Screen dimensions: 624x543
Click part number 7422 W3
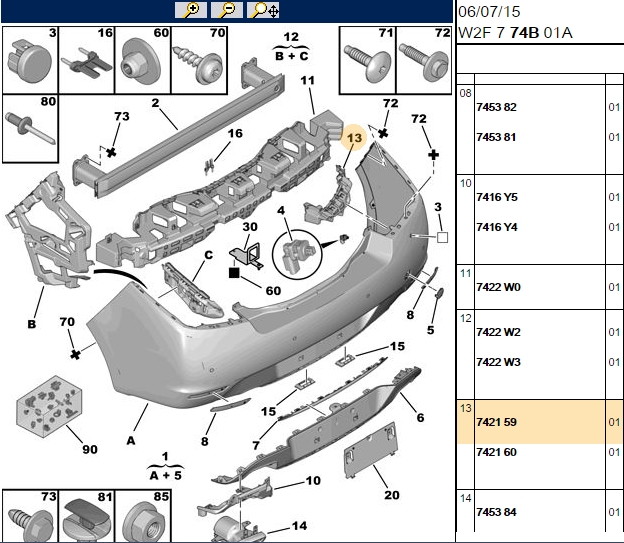(498, 362)
